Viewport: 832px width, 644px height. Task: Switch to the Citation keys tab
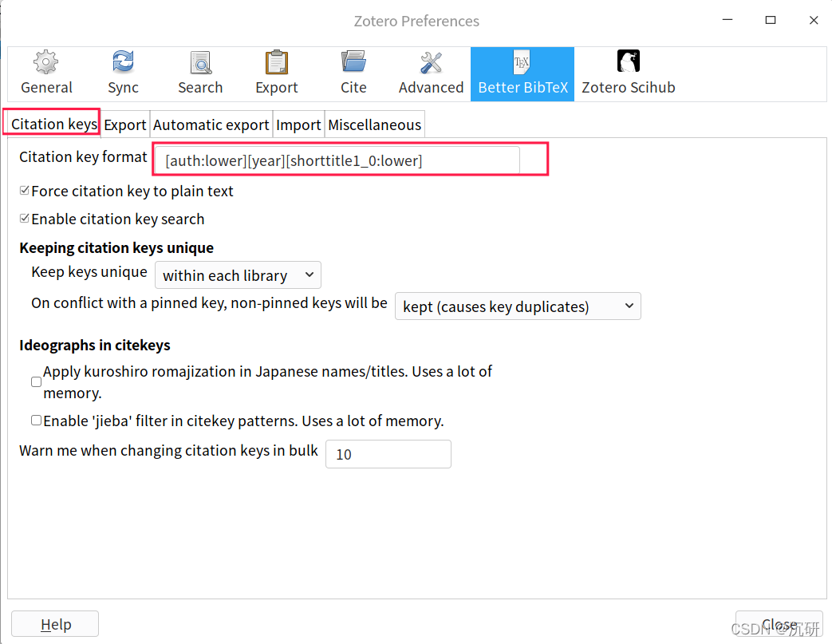tap(53, 124)
